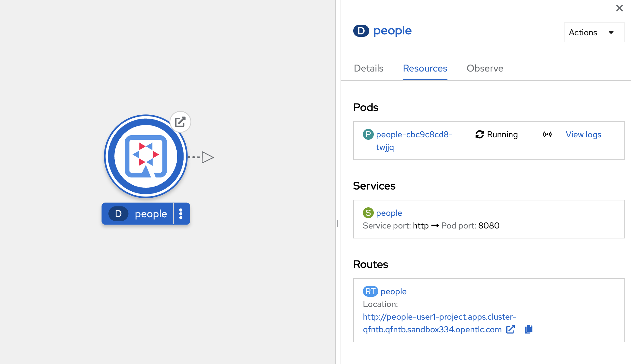
Task: Click the Quarkus application icon in the node
Action: point(146,156)
